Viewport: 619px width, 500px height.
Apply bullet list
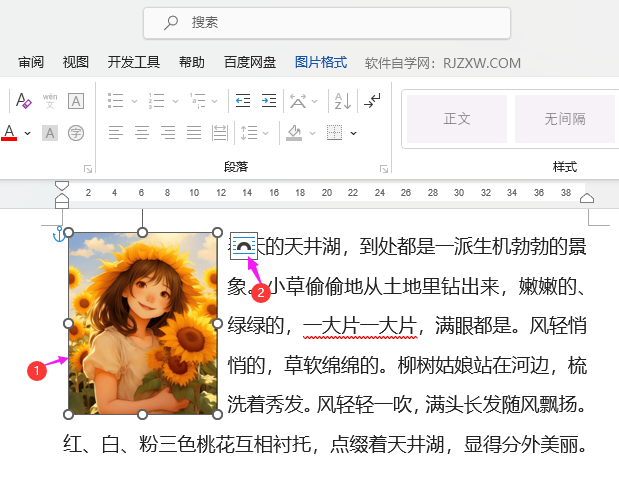point(116,101)
